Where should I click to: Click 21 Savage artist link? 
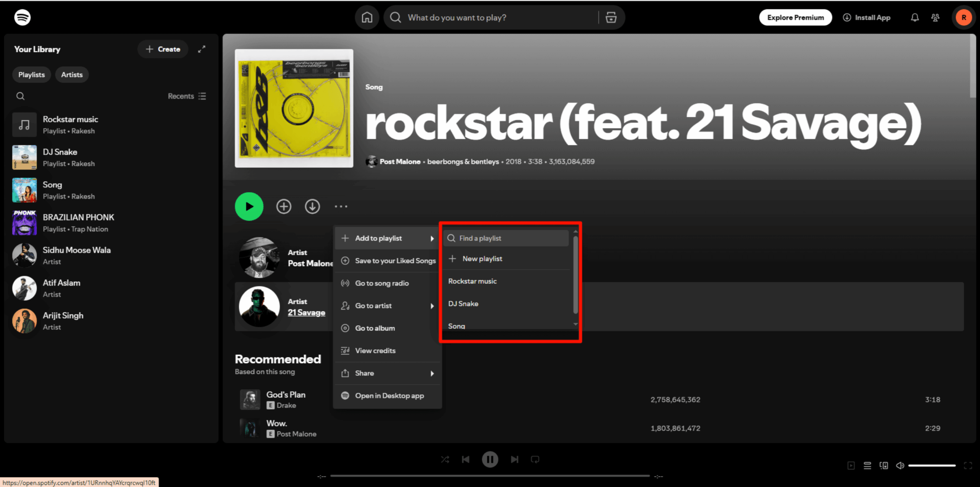[x=307, y=313]
